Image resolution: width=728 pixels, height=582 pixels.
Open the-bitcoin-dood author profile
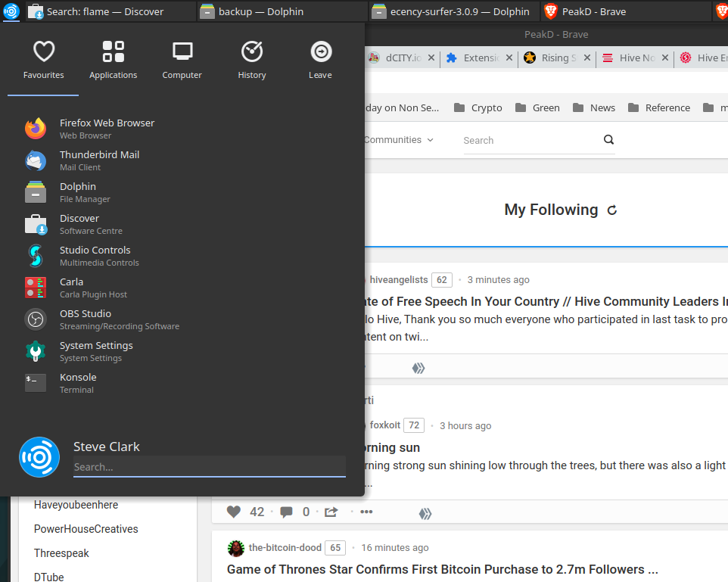pyautogui.click(x=285, y=548)
